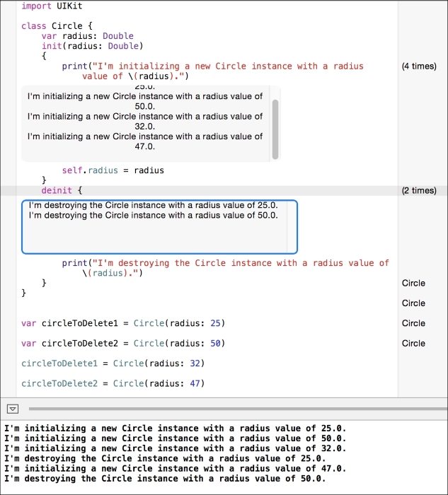Click the "(4 times)" result in sidebar
Image resolution: width=448 pixels, height=495 pixels.
coord(419,66)
